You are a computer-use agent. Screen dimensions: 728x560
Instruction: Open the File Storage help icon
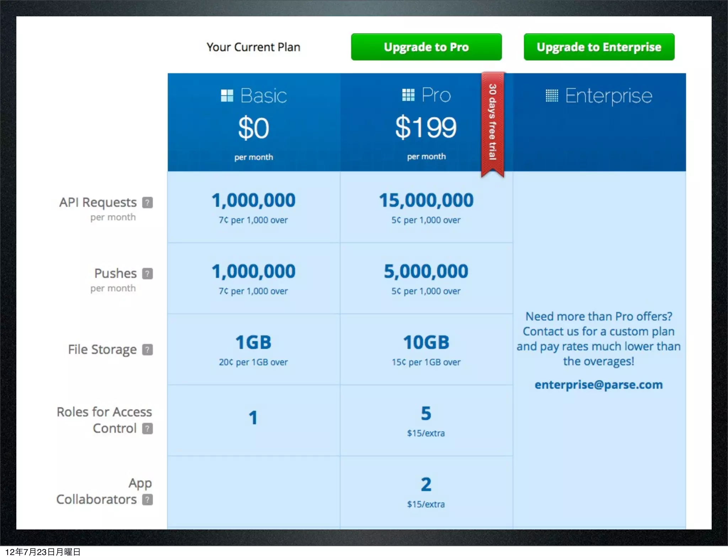148,350
